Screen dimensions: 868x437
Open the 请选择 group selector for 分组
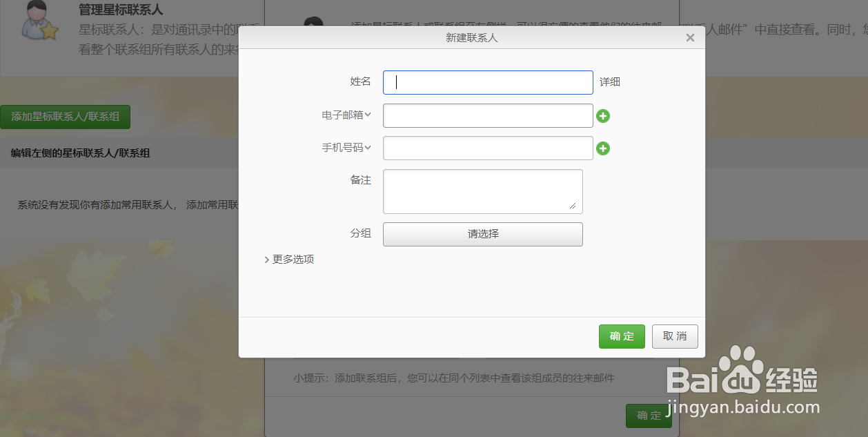pyautogui.click(x=482, y=234)
